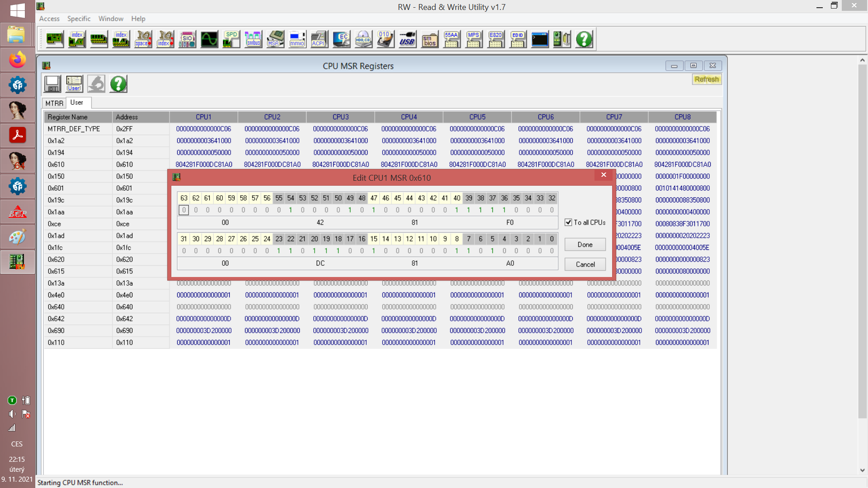The width and height of the screenshot is (868, 488).
Task: Click the Register Name column header
Action: [78, 117]
